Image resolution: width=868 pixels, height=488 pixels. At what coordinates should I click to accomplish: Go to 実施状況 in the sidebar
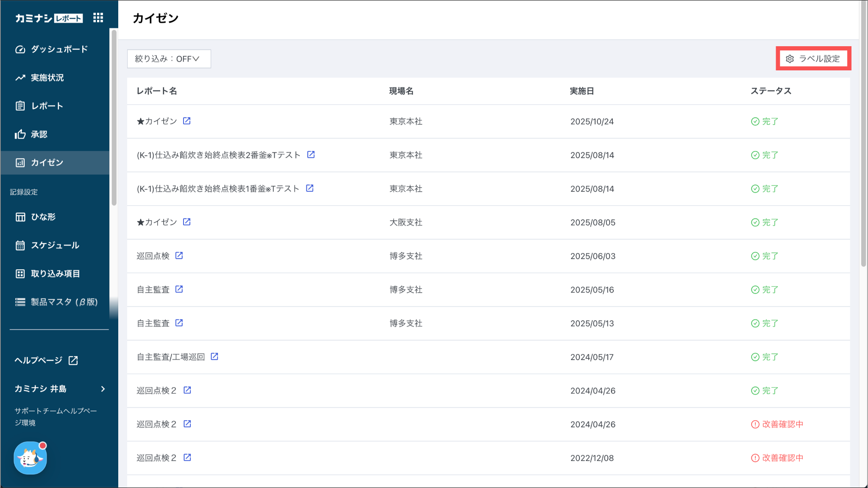pyautogui.click(x=47, y=78)
